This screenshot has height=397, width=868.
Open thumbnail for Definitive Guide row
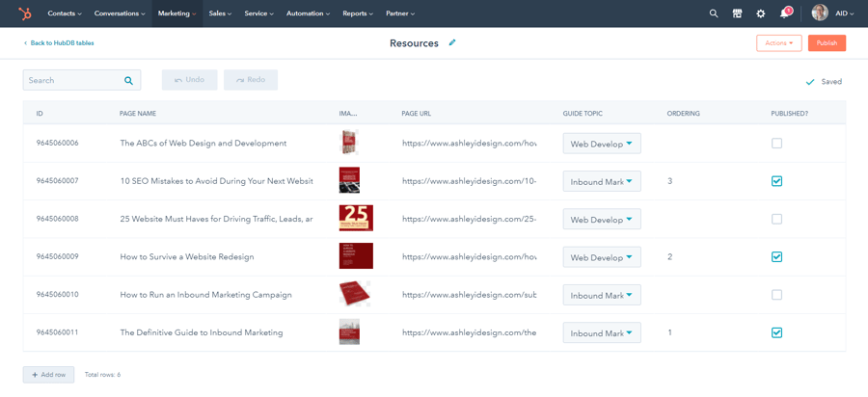coord(349,331)
